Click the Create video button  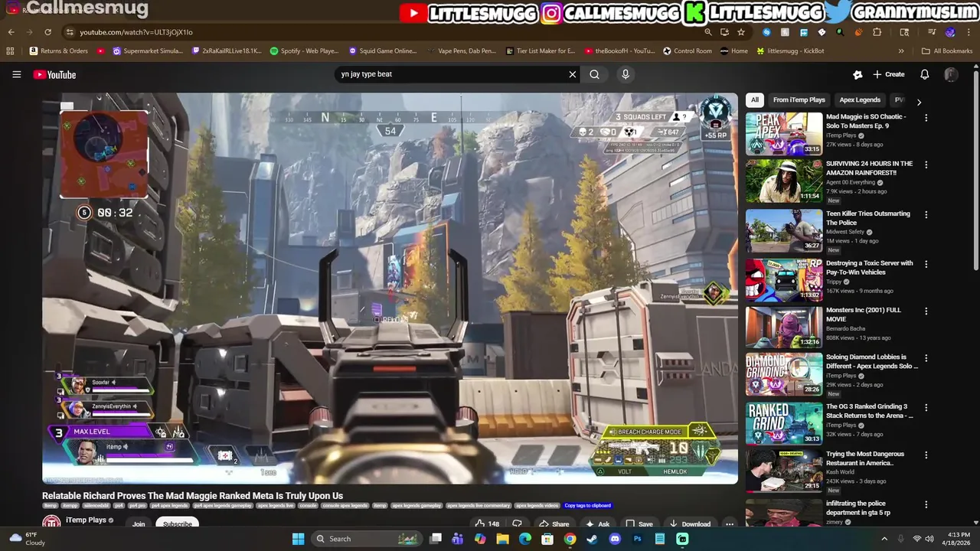[x=888, y=74]
